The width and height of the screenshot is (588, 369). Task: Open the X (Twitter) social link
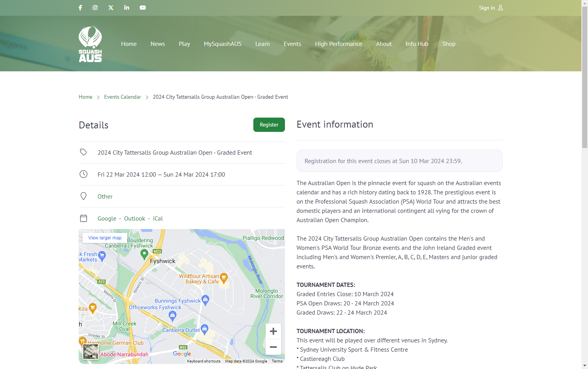[111, 8]
